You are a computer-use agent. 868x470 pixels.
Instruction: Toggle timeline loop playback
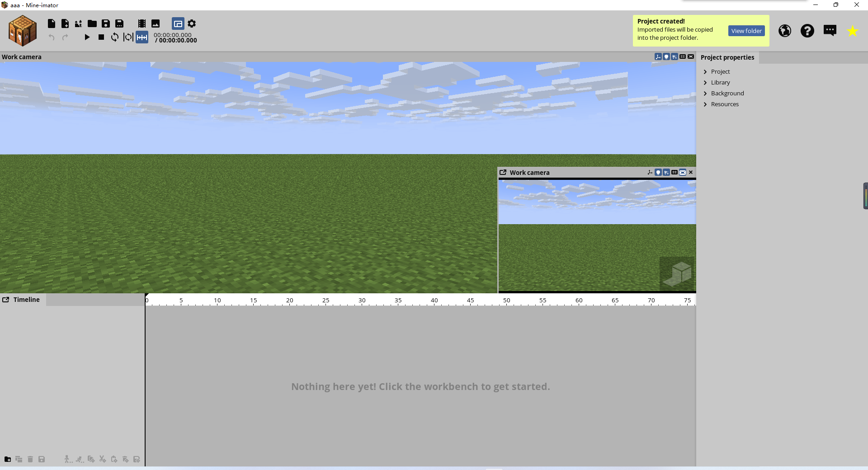coord(115,37)
